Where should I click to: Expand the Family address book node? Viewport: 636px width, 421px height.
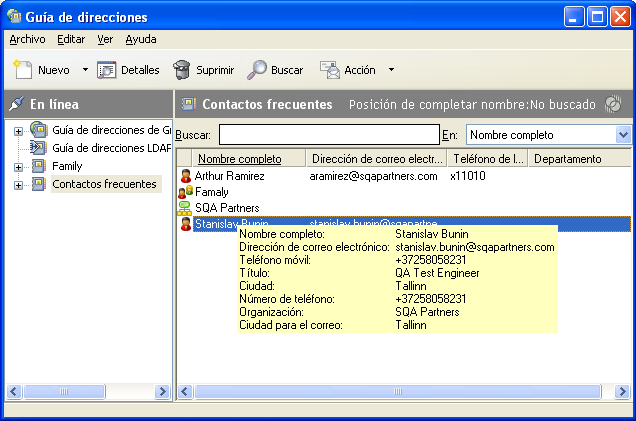coord(18,167)
